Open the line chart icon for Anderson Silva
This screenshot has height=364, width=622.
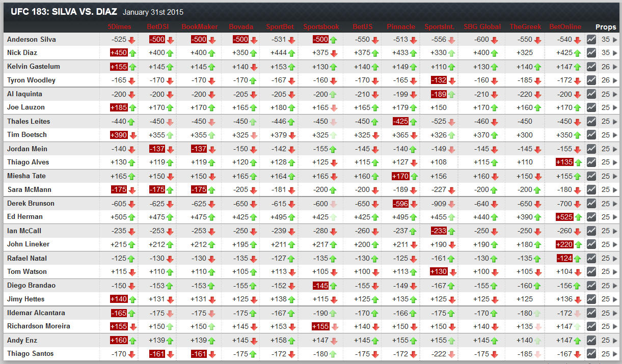tap(591, 39)
